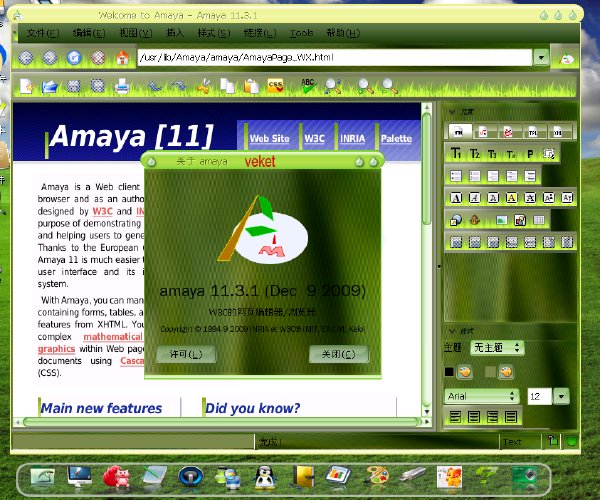Open find and replace magnifier icon
The image size is (600, 500).
coord(333,86)
